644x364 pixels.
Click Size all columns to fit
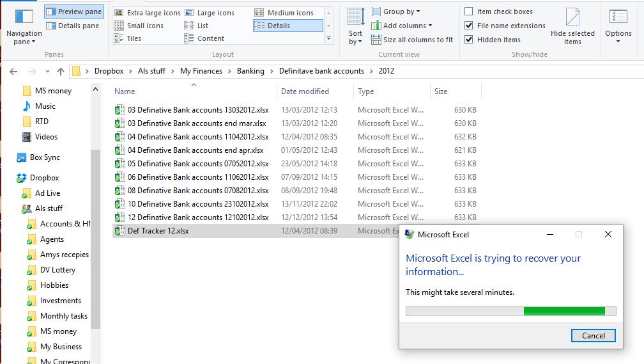[412, 40]
